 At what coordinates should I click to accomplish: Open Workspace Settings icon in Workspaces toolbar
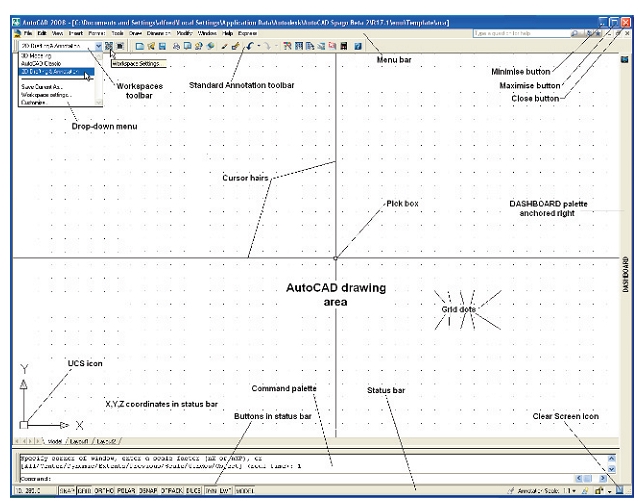click(x=108, y=46)
